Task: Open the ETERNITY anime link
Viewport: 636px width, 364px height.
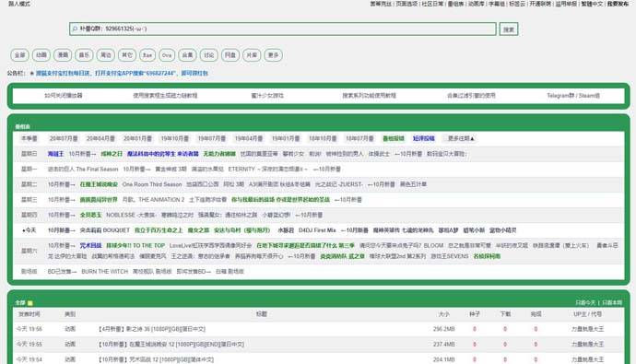Action: coord(267,169)
